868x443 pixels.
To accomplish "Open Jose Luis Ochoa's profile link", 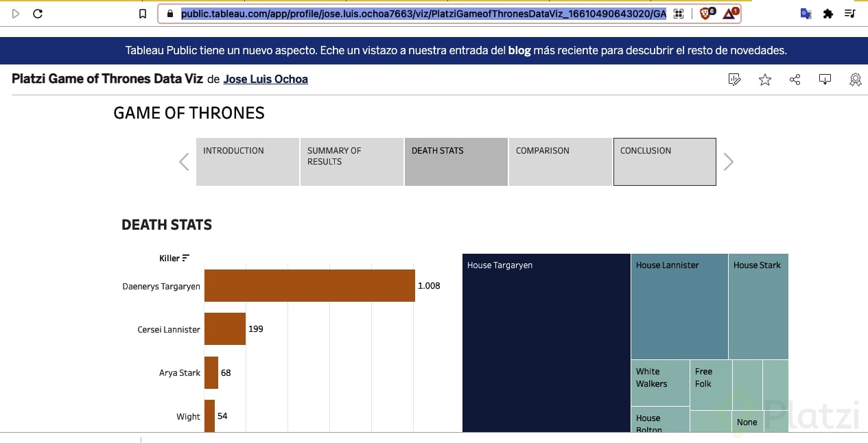I will tap(266, 80).
